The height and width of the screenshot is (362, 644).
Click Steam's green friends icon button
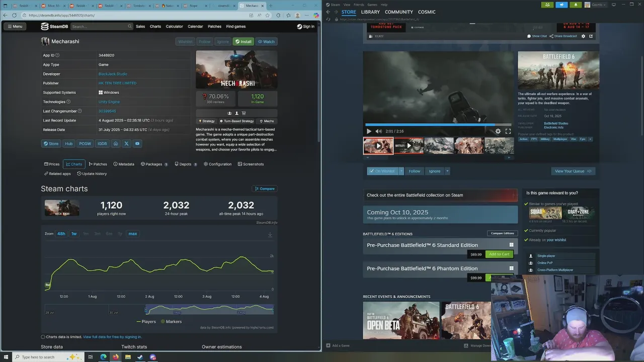point(547,5)
